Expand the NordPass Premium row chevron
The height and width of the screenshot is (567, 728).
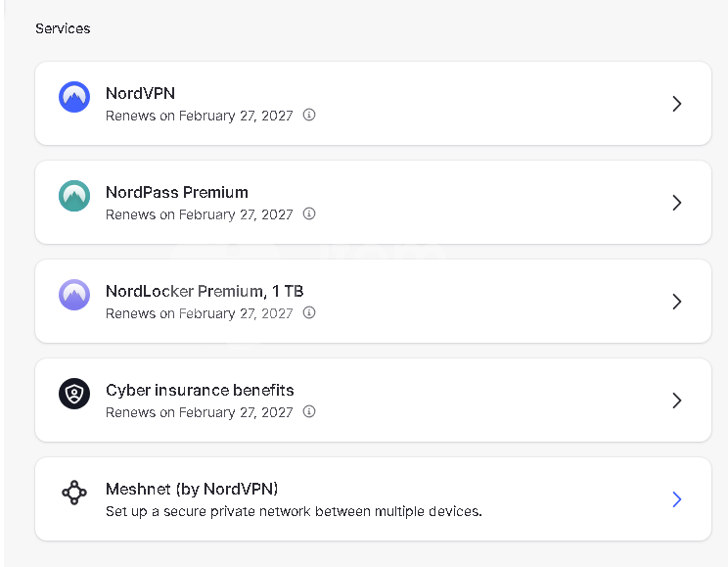click(677, 203)
